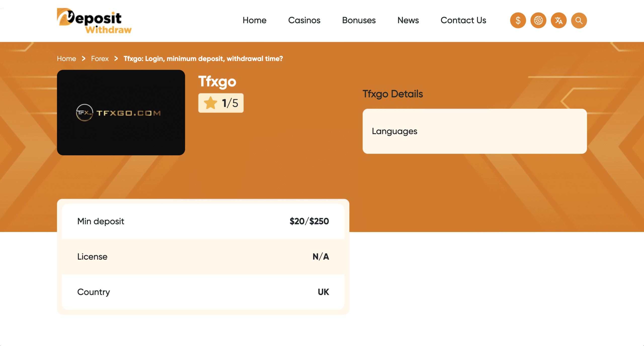Click the Deposit Withdraw site logo
The height and width of the screenshot is (346, 644).
pyautogui.click(x=94, y=21)
